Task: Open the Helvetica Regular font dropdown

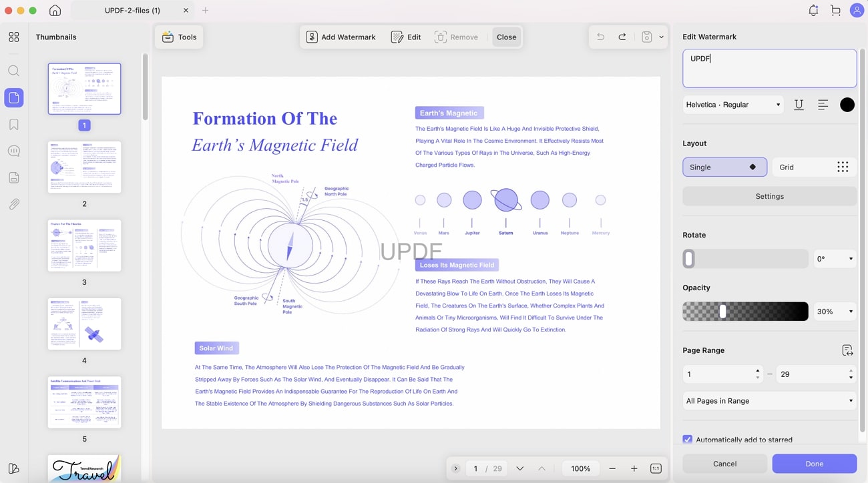Action: click(733, 105)
